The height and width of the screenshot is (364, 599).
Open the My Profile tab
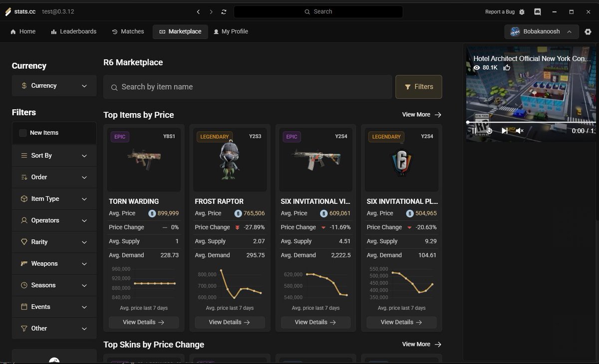[231, 31]
